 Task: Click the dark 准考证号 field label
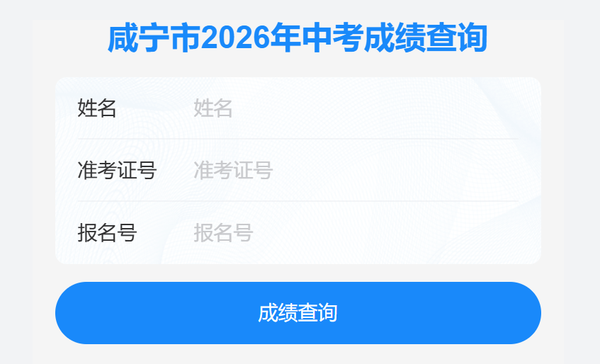coord(117,170)
